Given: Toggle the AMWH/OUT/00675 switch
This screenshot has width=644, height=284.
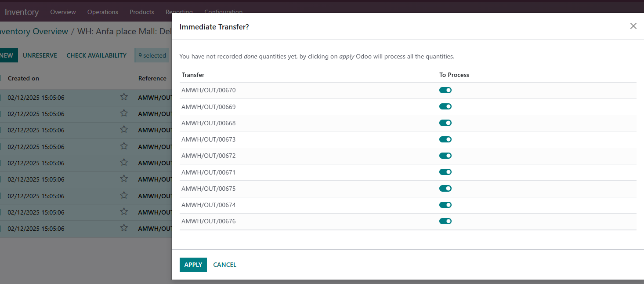Looking at the screenshot, I should (445, 188).
